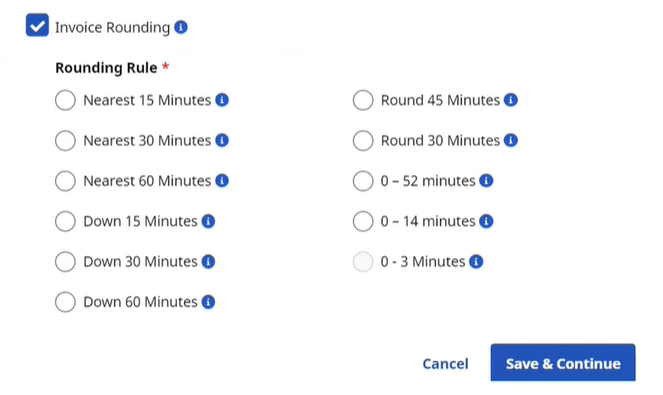The height and width of the screenshot is (395, 663).
Task: Open info icon next to Down 60 Minutes
Action: click(x=208, y=302)
